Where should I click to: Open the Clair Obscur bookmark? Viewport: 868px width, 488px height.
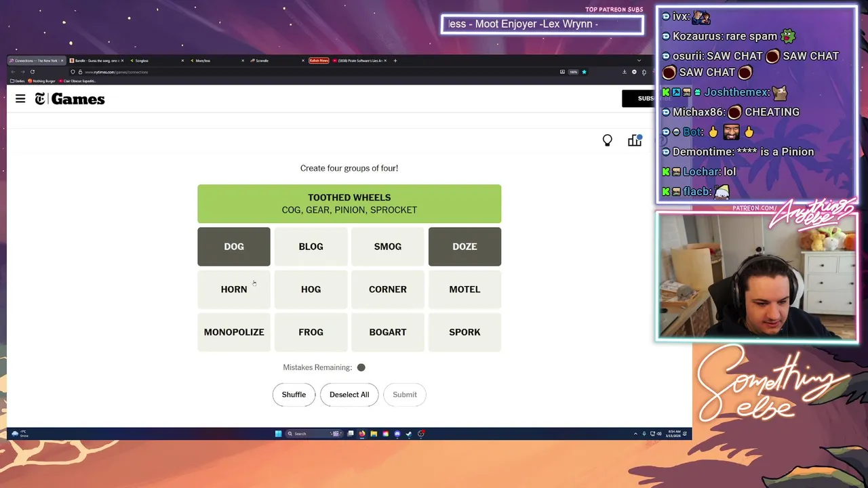click(77, 81)
